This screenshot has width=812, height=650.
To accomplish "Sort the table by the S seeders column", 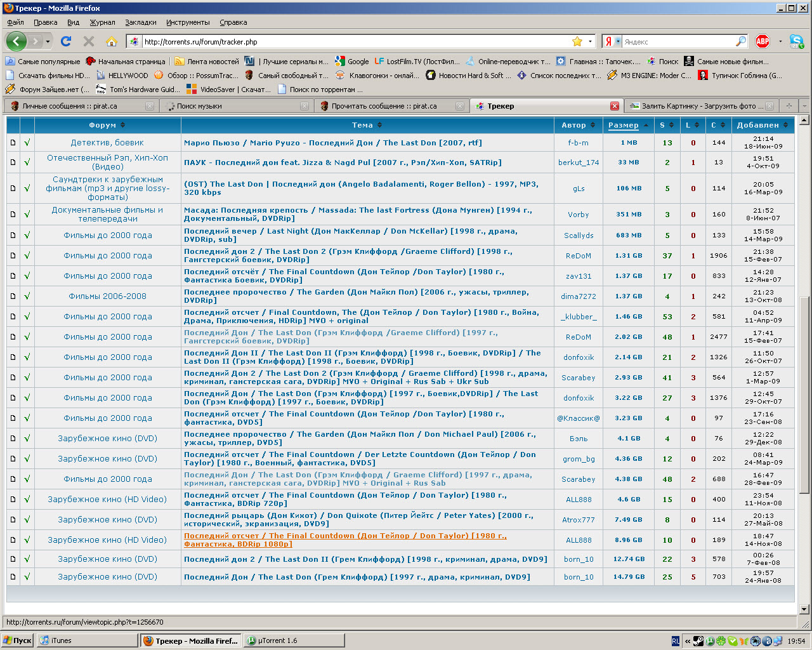I will point(667,125).
